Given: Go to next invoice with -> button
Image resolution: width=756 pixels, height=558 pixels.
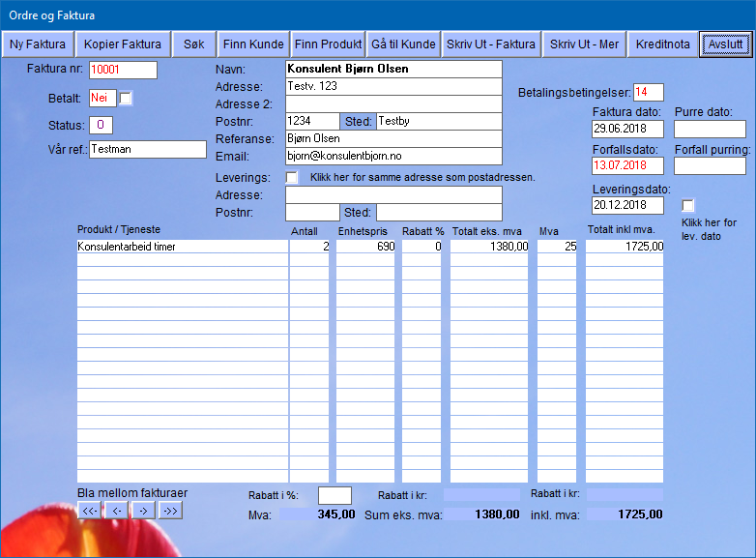Looking at the screenshot, I should (142, 511).
